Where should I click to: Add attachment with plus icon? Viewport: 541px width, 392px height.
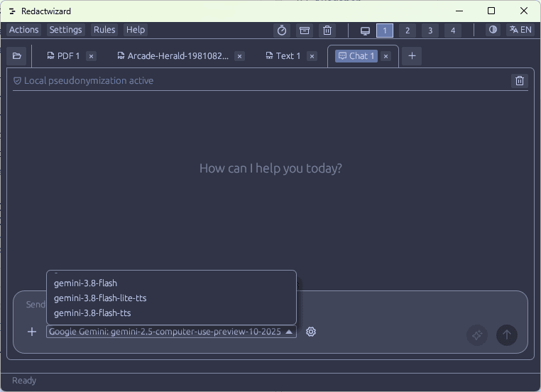pos(32,332)
